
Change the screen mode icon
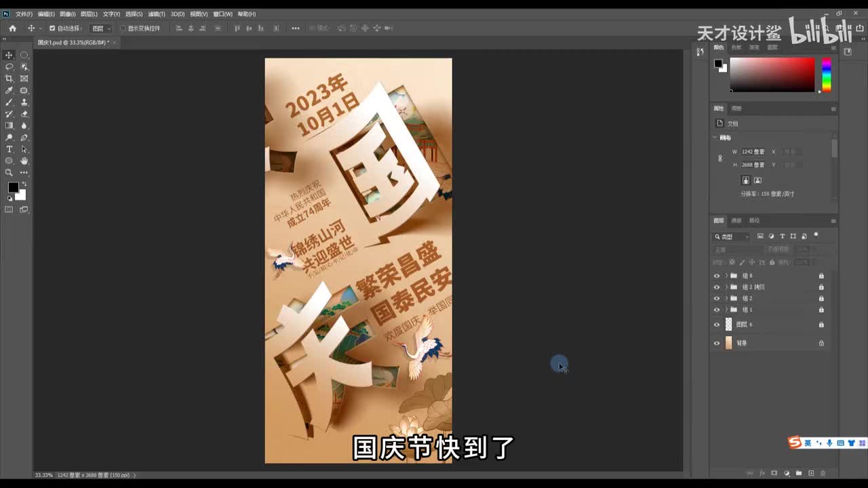(x=24, y=209)
